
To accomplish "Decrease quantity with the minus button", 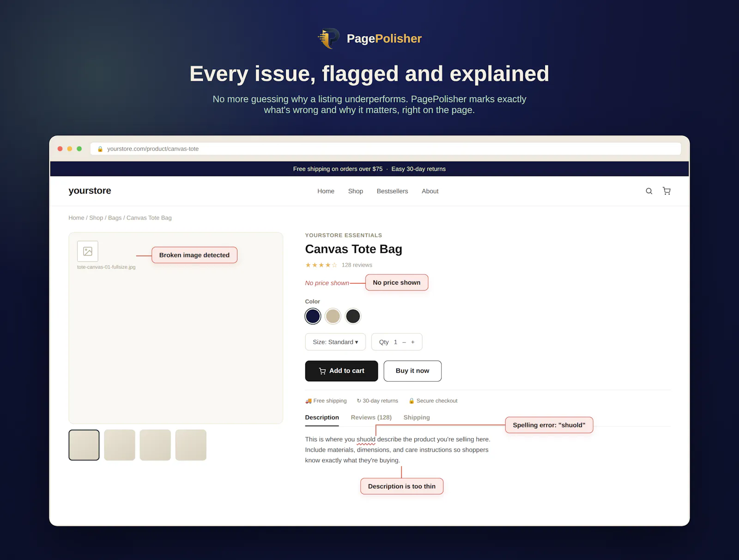I will [x=404, y=342].
